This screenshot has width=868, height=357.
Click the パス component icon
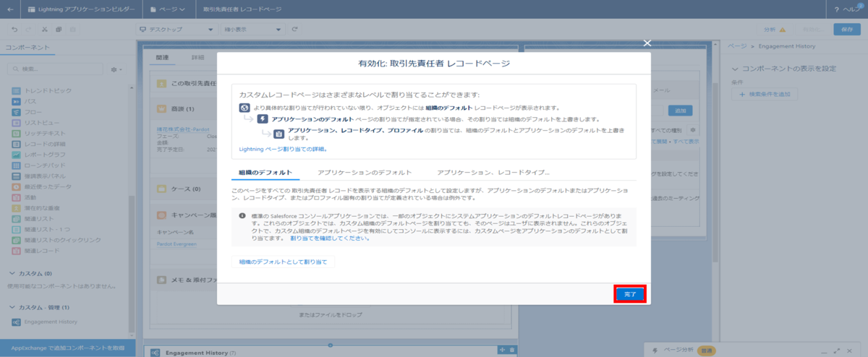pos(17,102)
